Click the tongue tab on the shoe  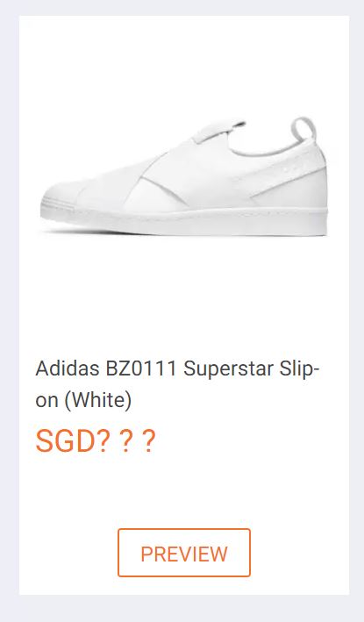point(218,130)
